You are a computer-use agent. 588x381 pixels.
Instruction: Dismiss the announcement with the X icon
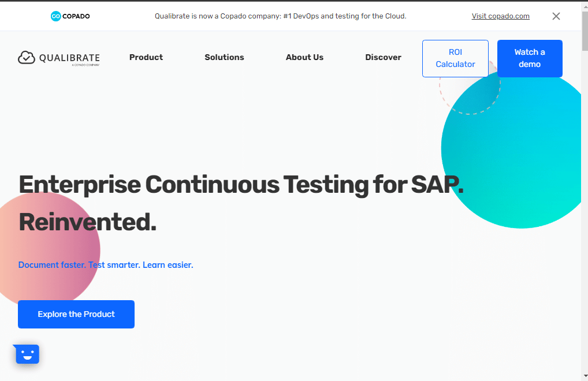[x=556, y=16]
